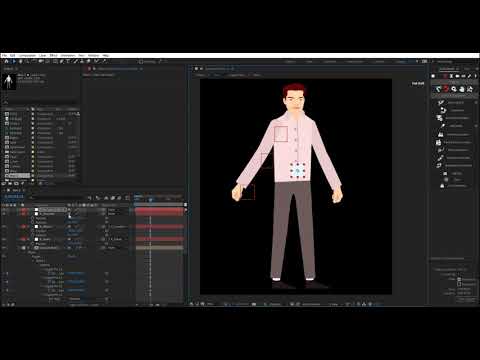
Task: Open the Active Camera view dropdown
Action: tap(311, 304)
